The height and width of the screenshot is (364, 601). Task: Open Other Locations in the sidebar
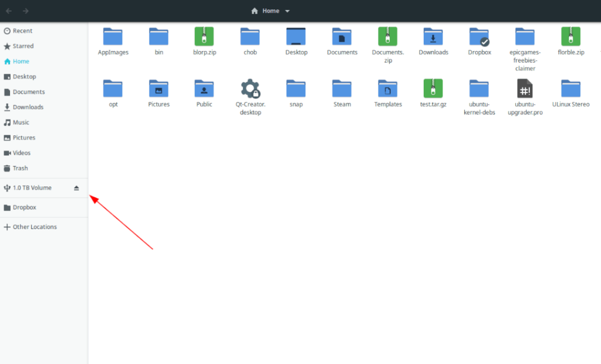point(43,227)
